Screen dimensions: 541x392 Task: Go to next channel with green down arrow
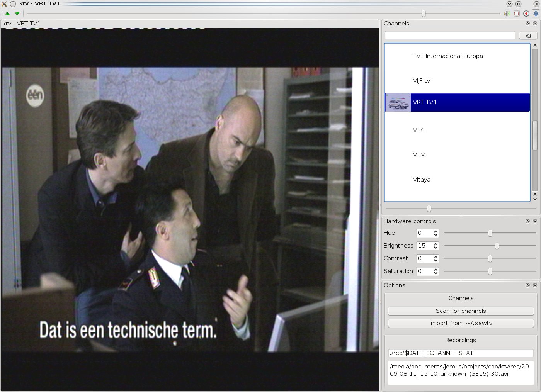17,14
